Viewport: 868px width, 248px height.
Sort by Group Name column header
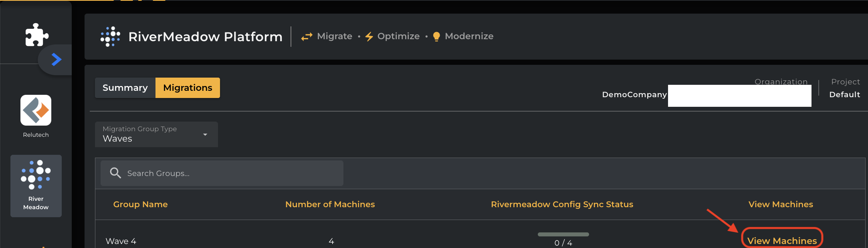coord(140,204)
